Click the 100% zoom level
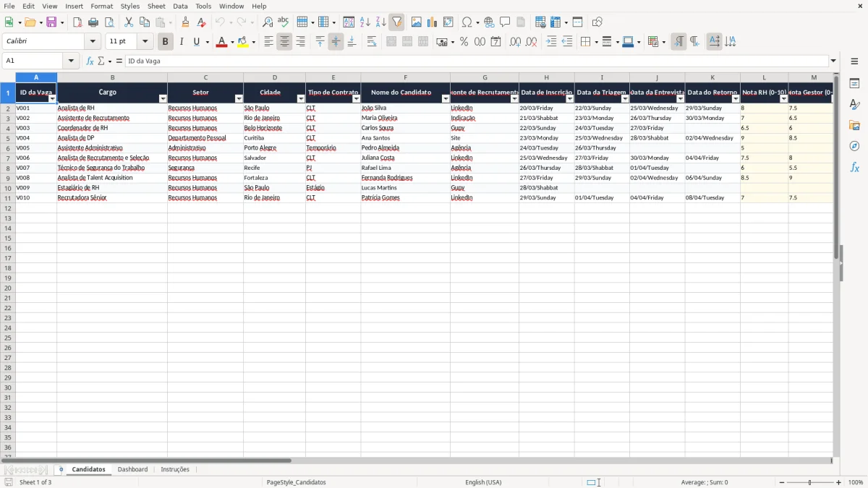This screenshot has width=868, height=488. coord(856,482)
